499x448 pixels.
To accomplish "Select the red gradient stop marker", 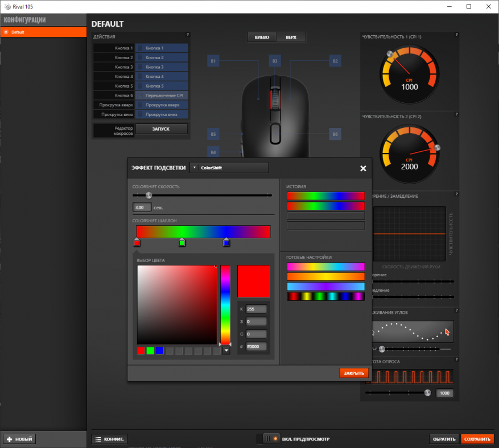I will (x=137, y=243).
